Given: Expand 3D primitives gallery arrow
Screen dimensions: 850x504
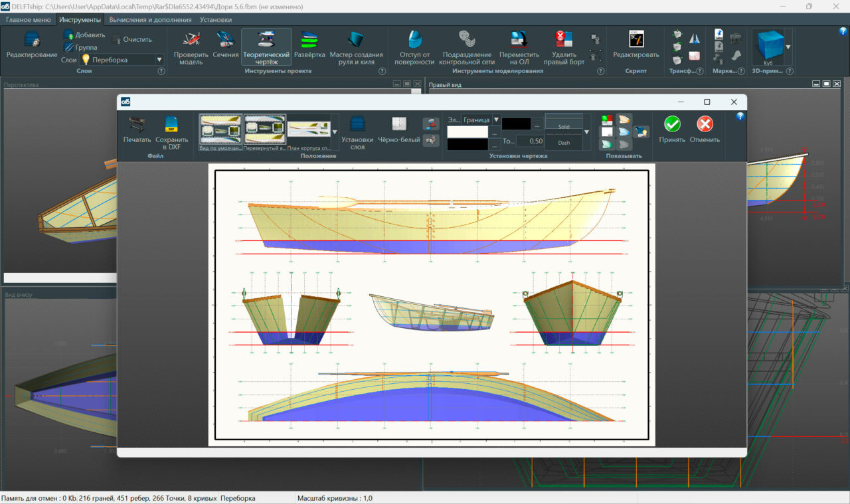Looking at the screenshot, I should coord(788,47).
